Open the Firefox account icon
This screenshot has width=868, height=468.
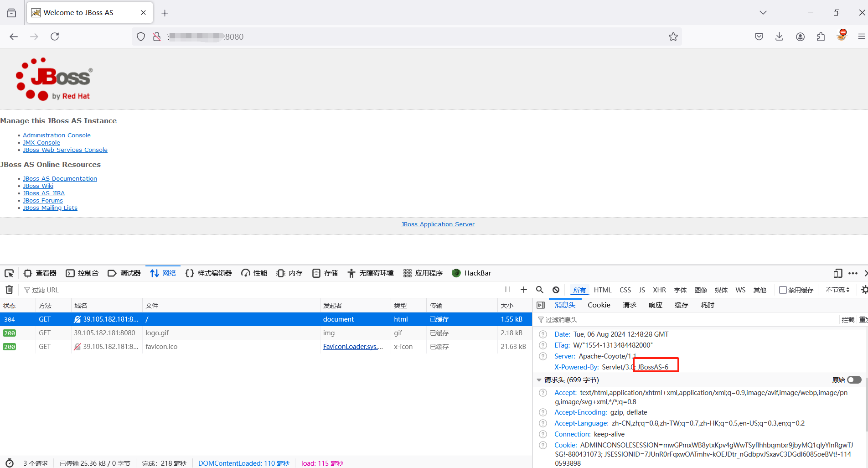click(800, 36)
